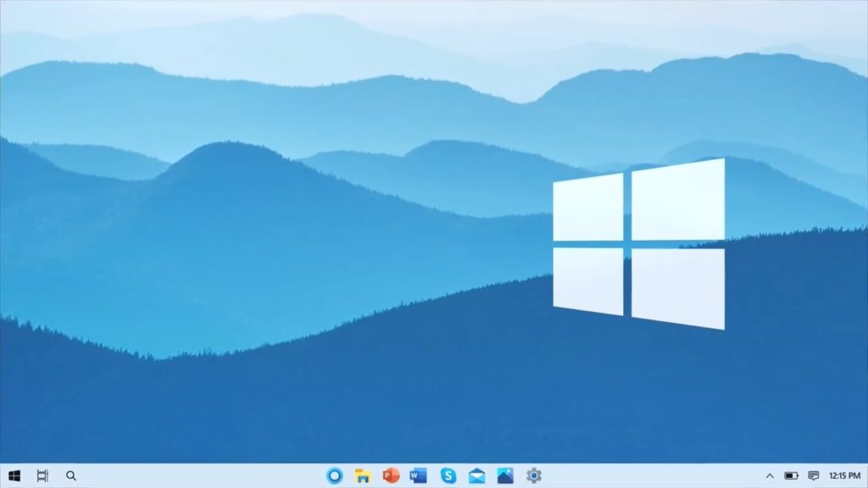868x488 pixels.
Task: Open the Photos app on taskbar
Action: click(505, 475)
